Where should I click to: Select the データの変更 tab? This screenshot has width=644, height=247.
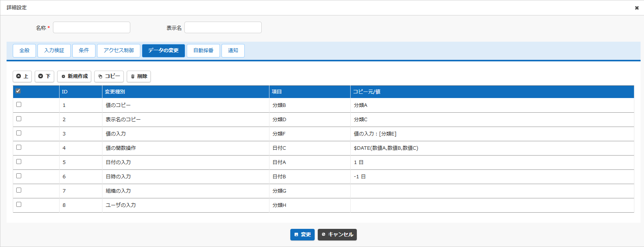point(164,51)
